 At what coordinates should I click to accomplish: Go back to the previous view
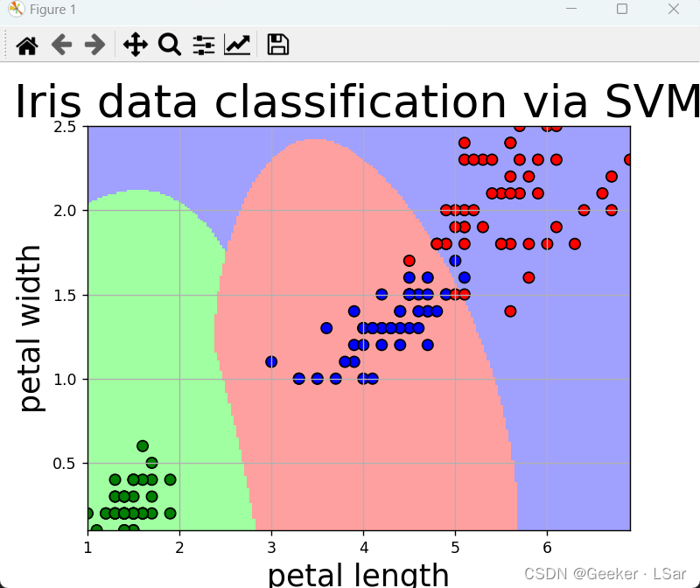(61, 45)
